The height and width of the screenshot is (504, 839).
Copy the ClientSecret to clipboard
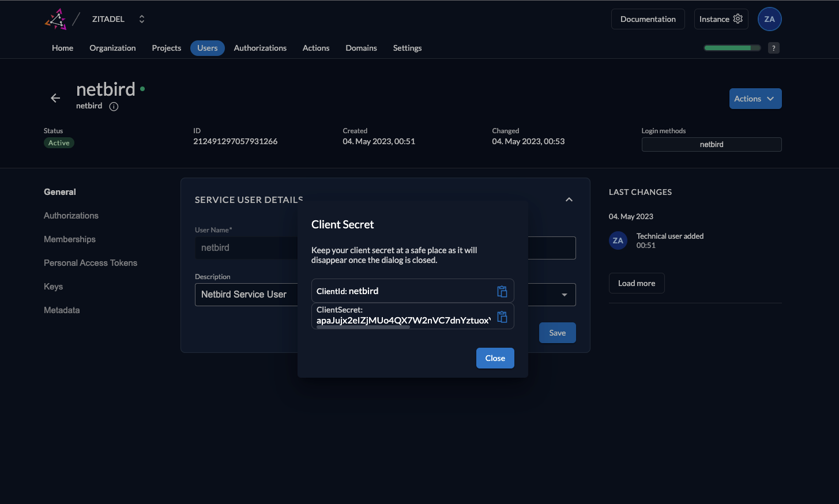[x=502, y=317]
